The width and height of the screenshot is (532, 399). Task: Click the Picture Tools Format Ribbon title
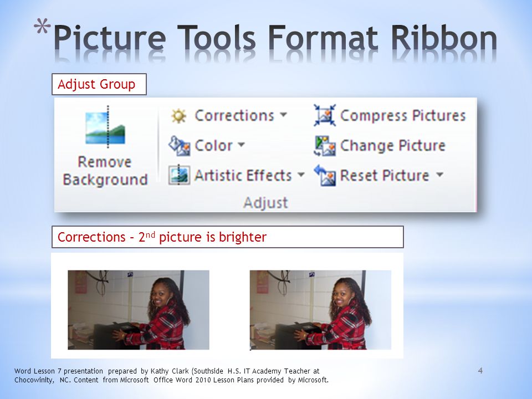click(x=275, y=38)
